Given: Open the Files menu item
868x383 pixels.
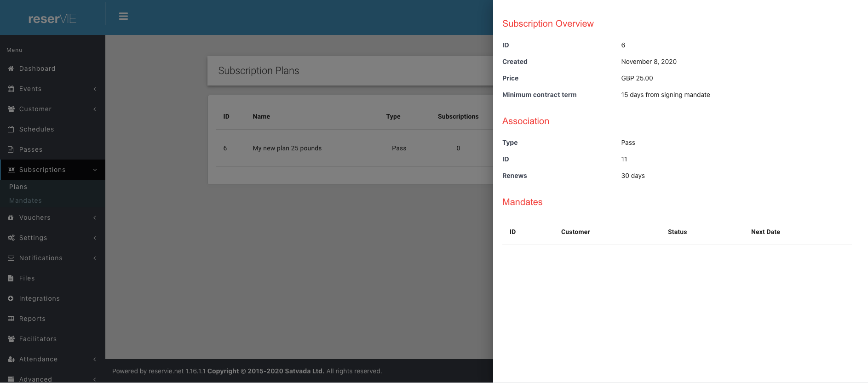Looking at the screenshot, I should click(52, 278).
